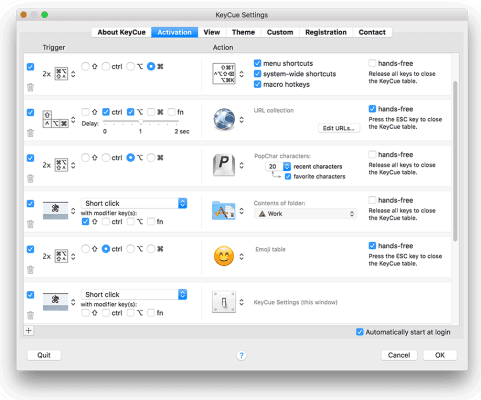Uncheck favorite characters option
The width and height of the screenshot is (481, 400).
click(x=288, y=176)
